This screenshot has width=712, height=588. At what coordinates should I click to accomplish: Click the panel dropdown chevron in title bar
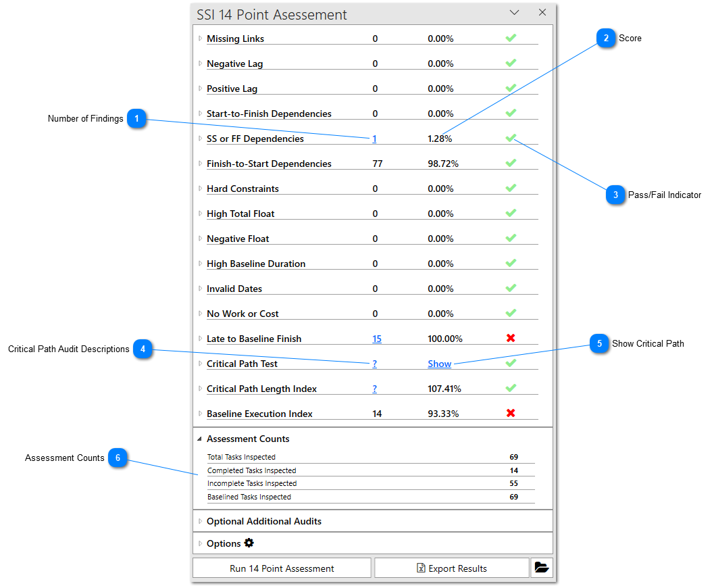[514, 13]
